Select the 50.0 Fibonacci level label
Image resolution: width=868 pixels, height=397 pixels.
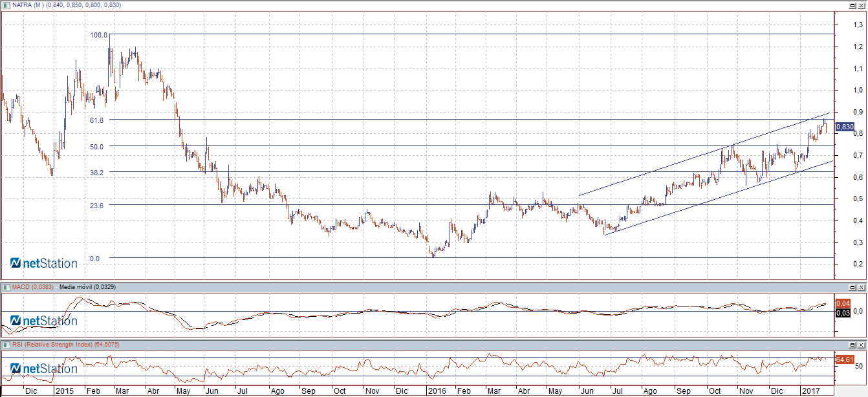[97, 147]
